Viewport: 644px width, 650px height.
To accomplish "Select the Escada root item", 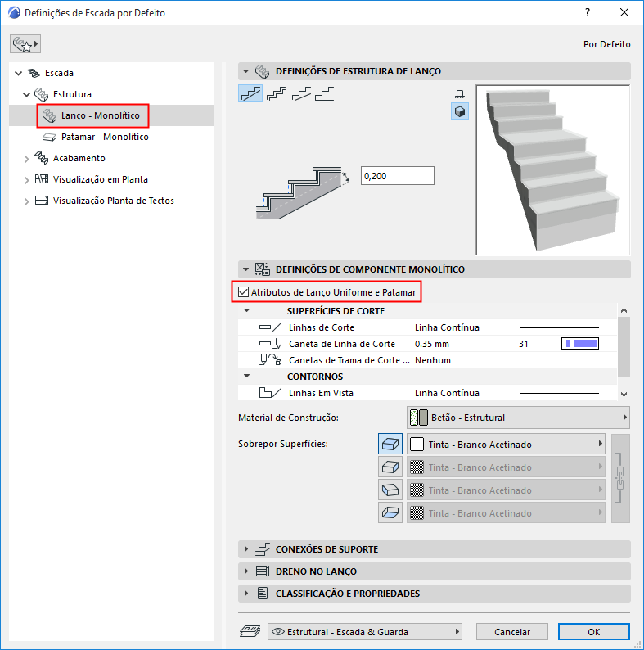I will [59, 73].
